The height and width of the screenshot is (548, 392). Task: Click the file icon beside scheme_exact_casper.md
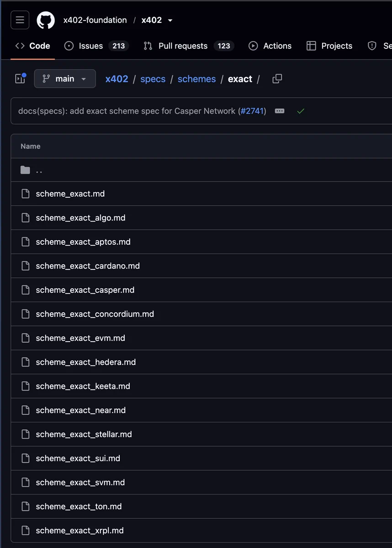(26, 290)
